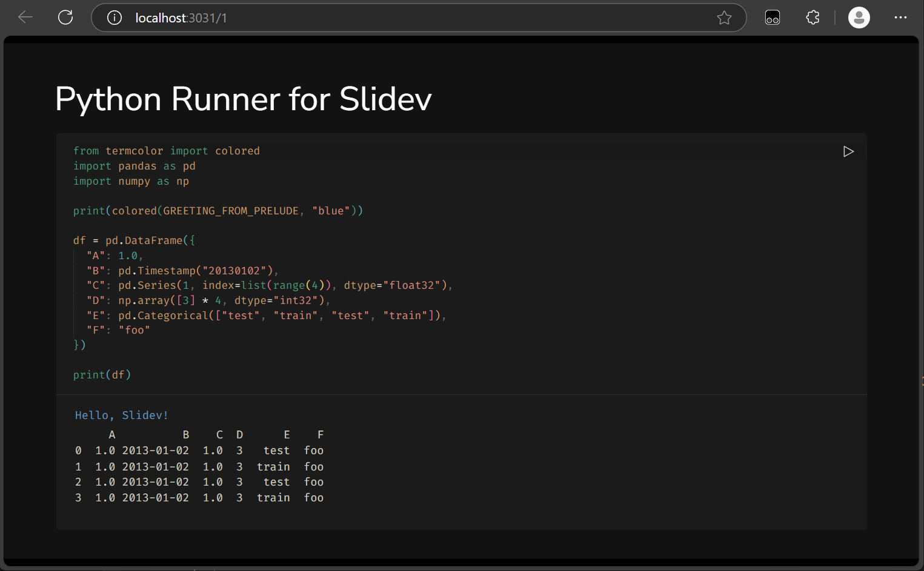
Task: Click the site information shield icon
Action: tap(114, 18)
